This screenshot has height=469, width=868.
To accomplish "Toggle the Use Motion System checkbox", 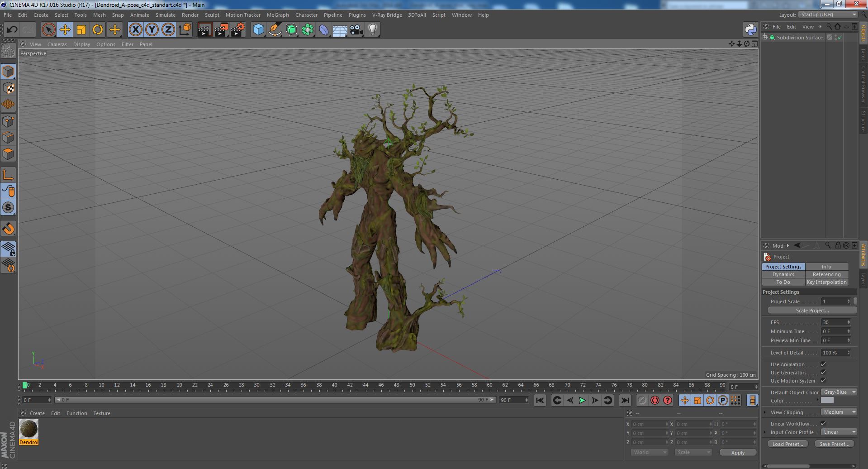I will tap(823, 381).
